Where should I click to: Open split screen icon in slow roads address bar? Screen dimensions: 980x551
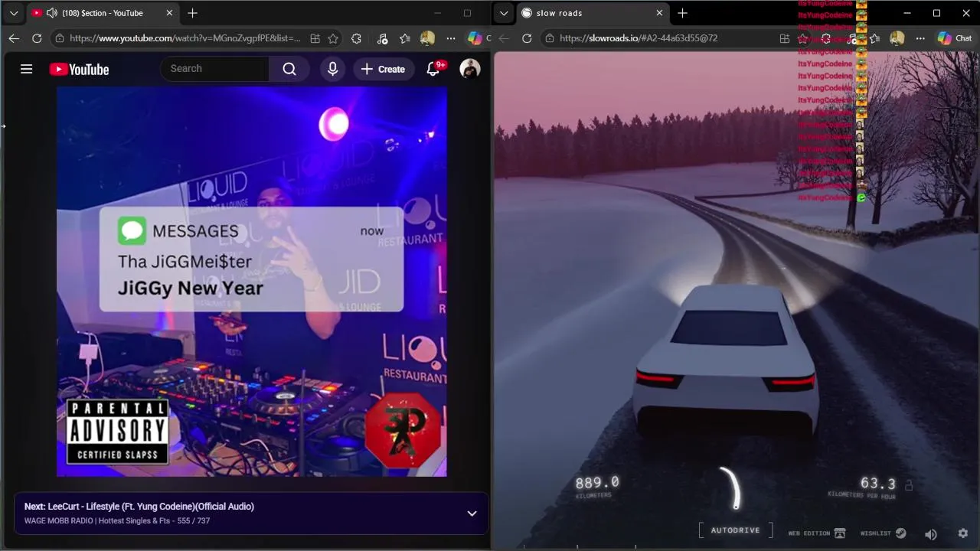click(x=784, y=38)
